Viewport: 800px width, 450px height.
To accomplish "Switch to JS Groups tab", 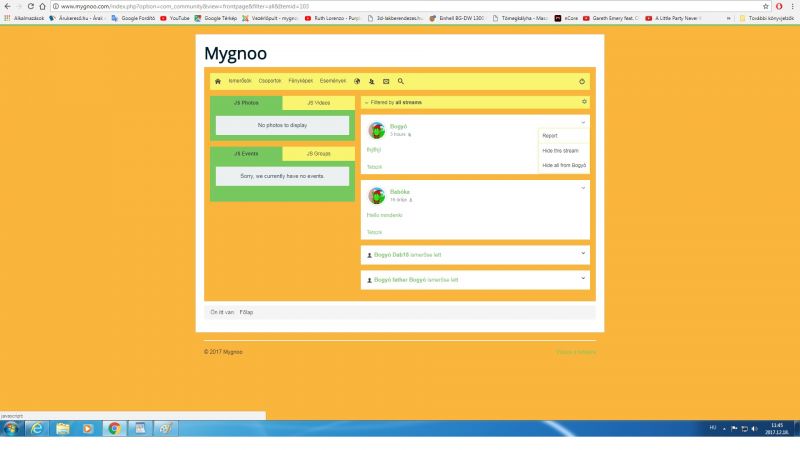I will coord(318,154).
